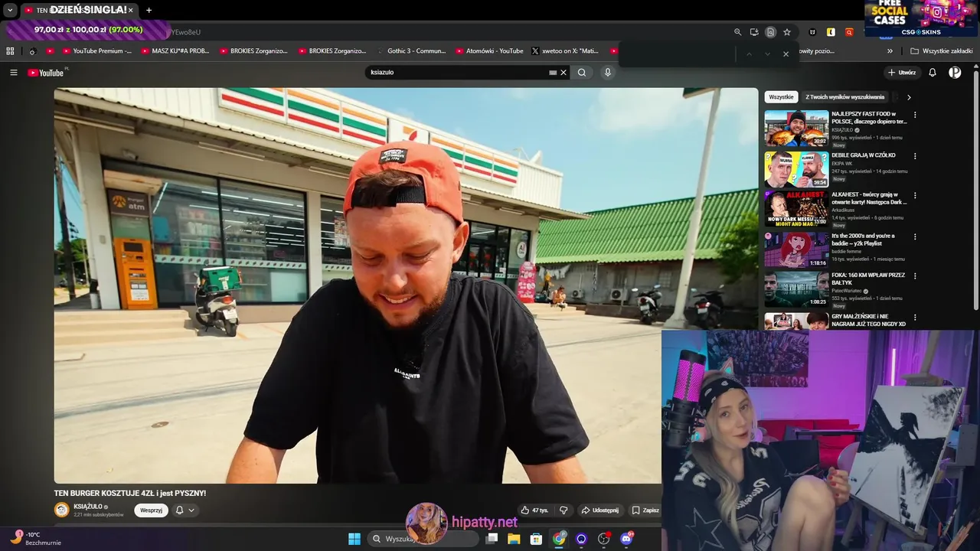
Task: Open options for the y2k Playlist video
Action: pyautogui.click(x=915, y=236)
